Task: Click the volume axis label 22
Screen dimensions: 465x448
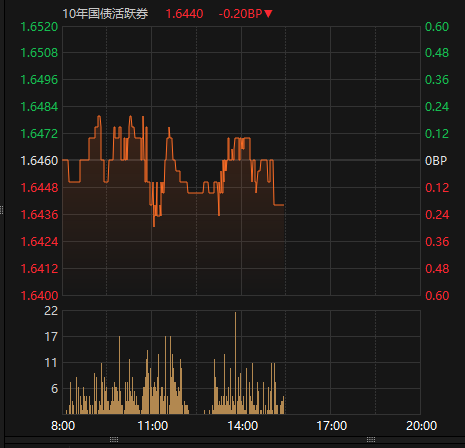Action: (51, 311)
